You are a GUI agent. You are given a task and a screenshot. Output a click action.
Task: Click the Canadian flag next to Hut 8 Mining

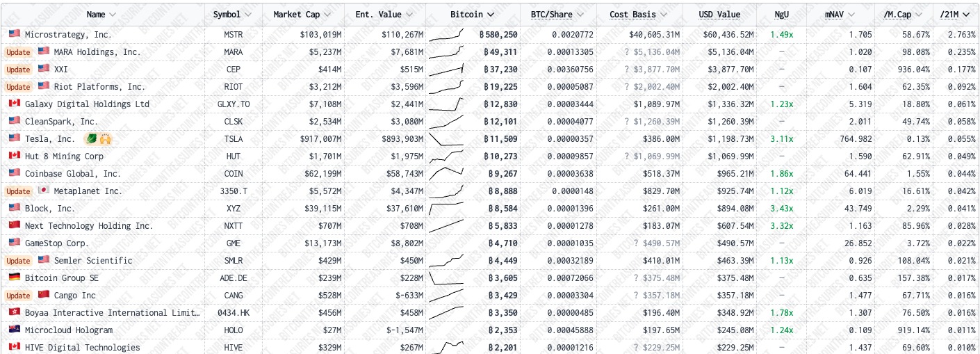(x=15, y=156)
